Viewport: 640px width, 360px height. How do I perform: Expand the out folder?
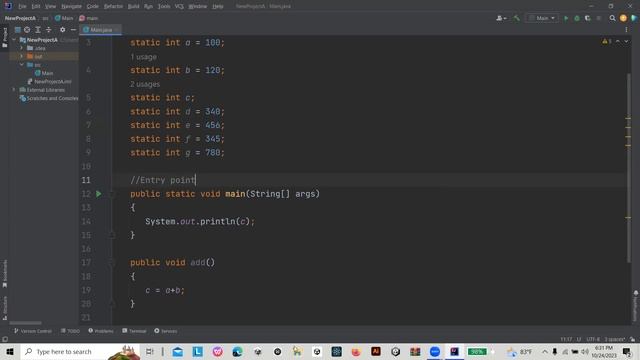[22, 56]
